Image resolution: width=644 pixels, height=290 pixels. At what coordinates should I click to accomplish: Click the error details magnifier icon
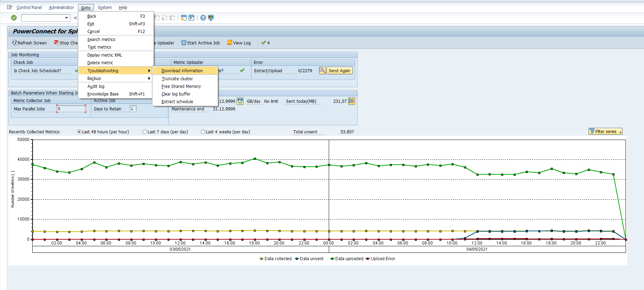pos(322,71)
